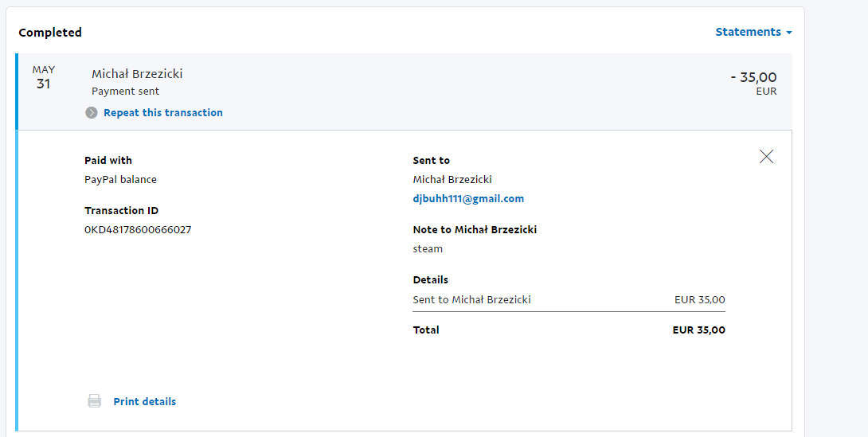
Task: Click the Payment sent status text
Action: (126, 92)
